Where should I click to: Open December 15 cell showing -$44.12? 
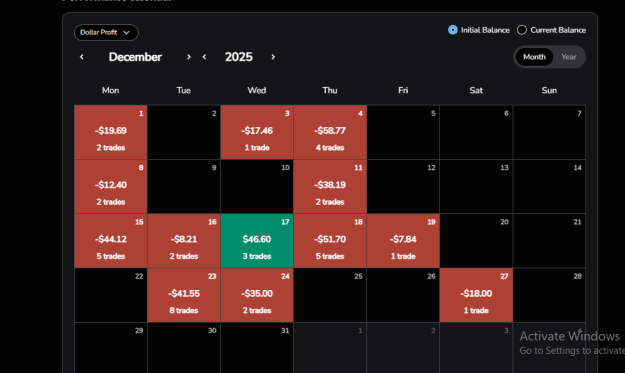(111, 241)
